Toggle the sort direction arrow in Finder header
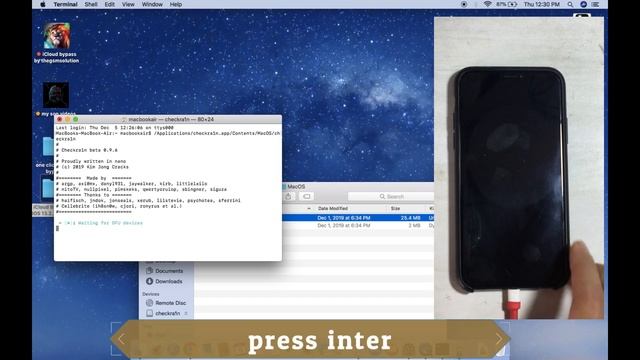Screen dimensions: 640x360 click(x=309, y=209)
